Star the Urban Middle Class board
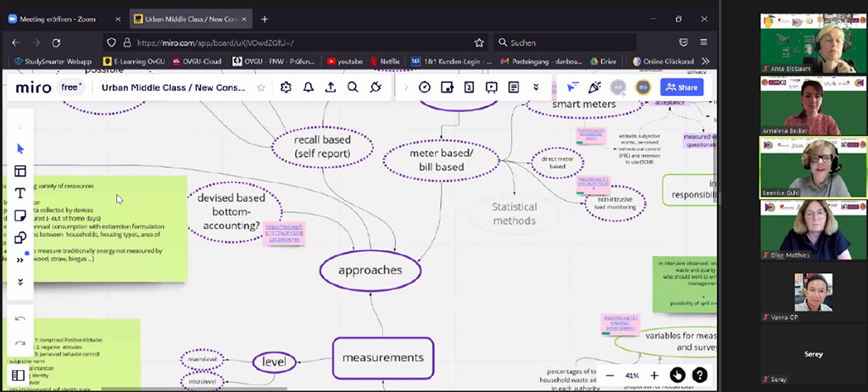The width and height of the screenshot is (868, 392). coord(261,87)
